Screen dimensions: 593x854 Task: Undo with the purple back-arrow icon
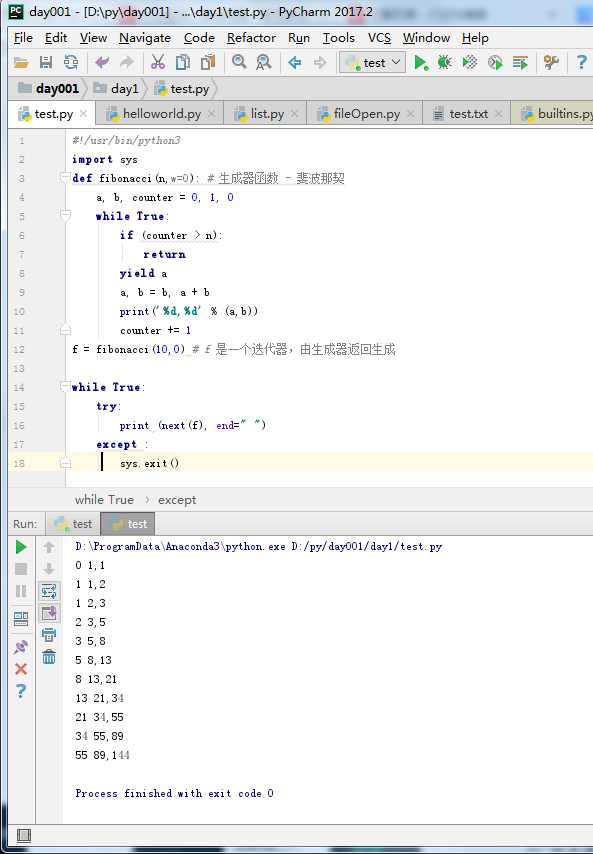pos(102,63)
